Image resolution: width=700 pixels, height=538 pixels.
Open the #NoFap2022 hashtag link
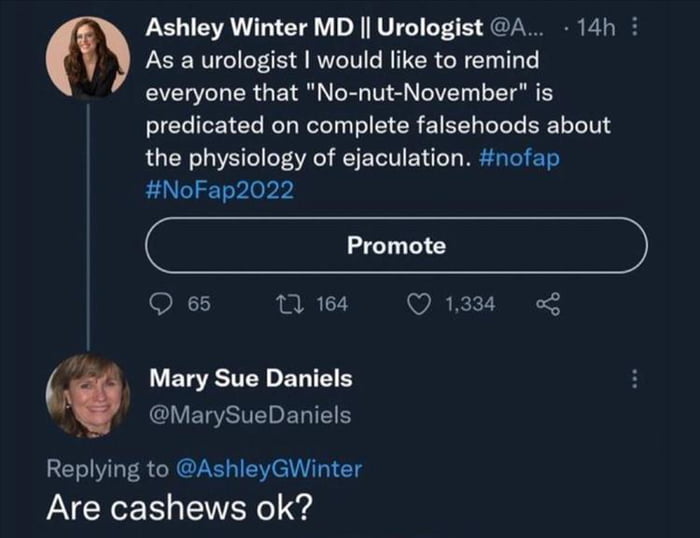coord(220,190)
